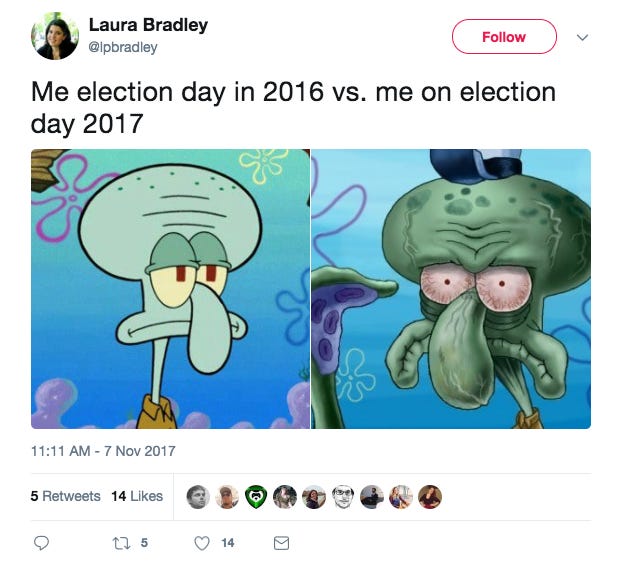Image resolution: width=624 pixels, height=577 pixels.
Task: Open the first liker avatar in the row
Action: (198, 497)
